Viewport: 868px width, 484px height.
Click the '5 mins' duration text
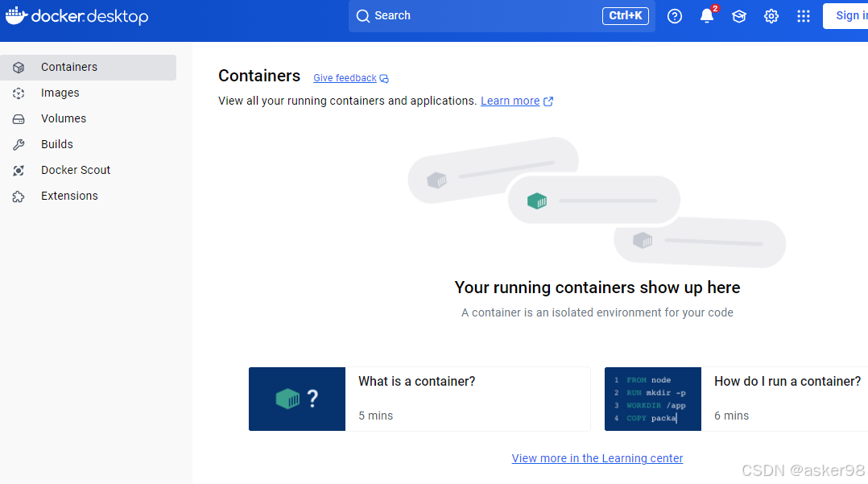375,416
